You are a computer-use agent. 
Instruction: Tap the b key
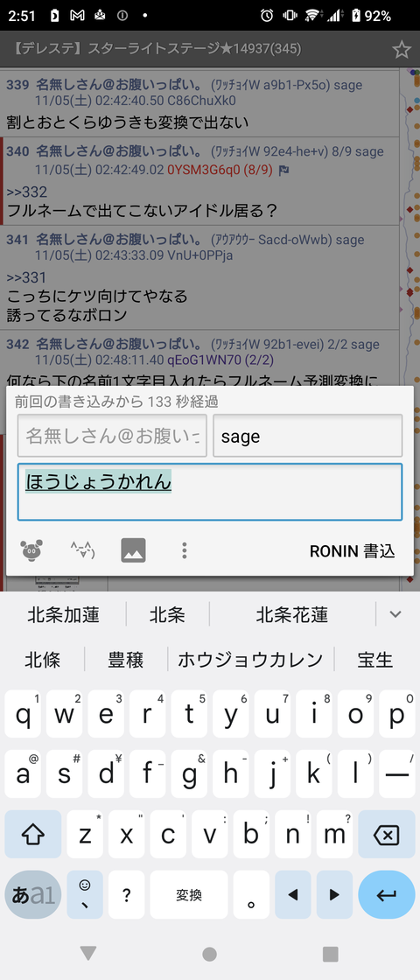(x=251, y=834)
